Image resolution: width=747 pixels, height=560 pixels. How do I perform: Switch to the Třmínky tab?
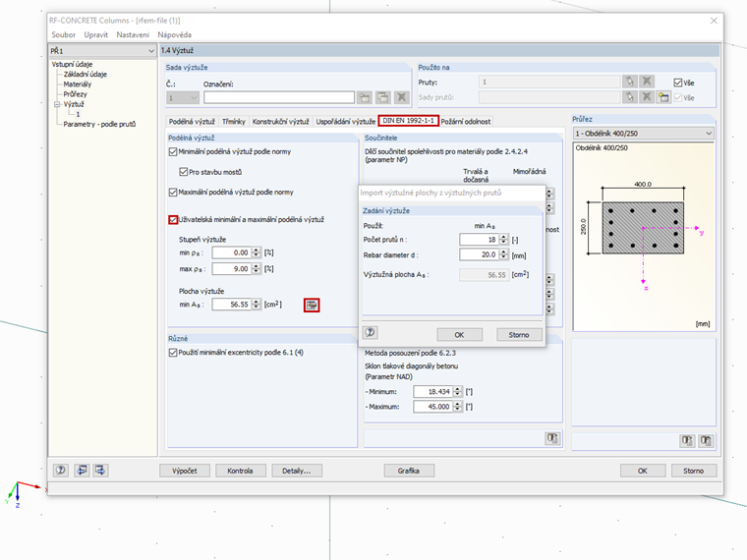pyautogui.click(x=234, y=122)
